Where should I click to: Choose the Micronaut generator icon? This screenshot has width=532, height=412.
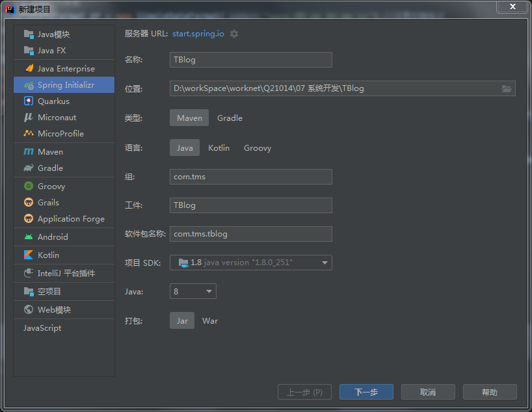(29, 118)
